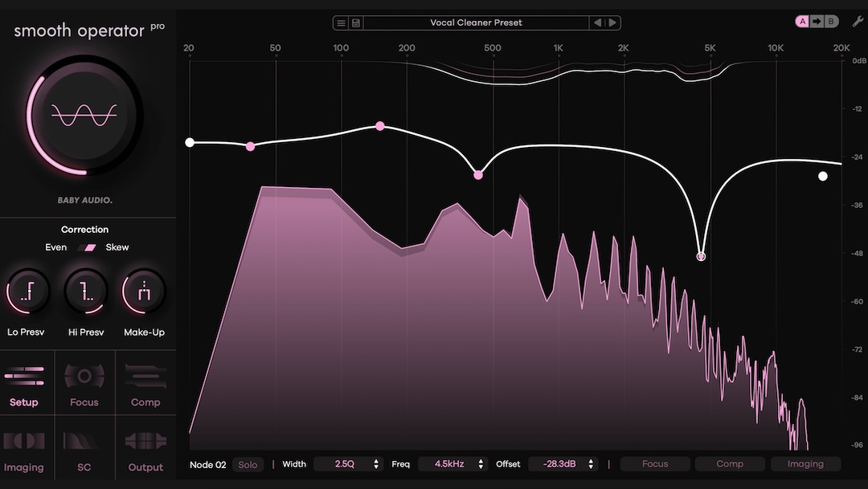Select the white node at 20 Hz

pos(190,142)
